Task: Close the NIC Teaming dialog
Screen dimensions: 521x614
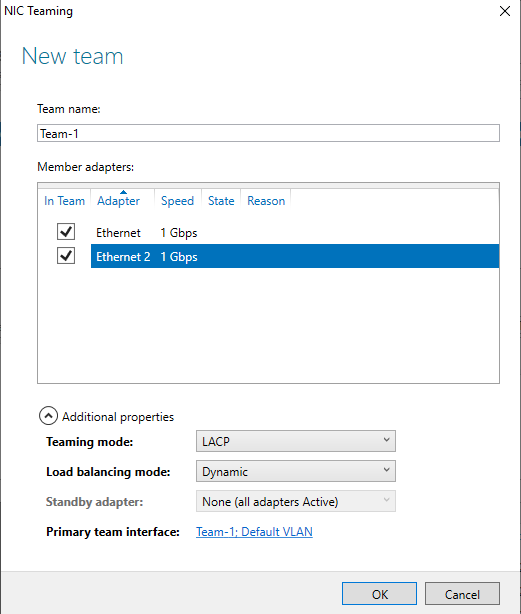Action: point(505,11)
